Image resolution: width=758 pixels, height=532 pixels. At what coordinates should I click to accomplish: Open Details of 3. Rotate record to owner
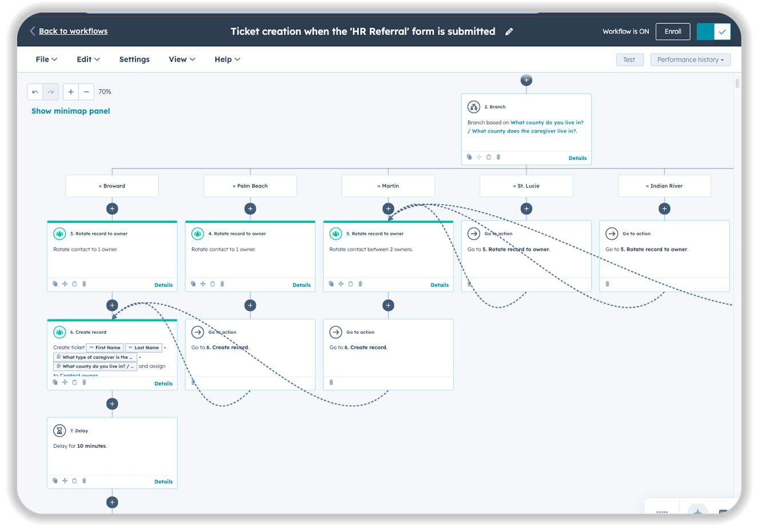click(x=163, y=285)
